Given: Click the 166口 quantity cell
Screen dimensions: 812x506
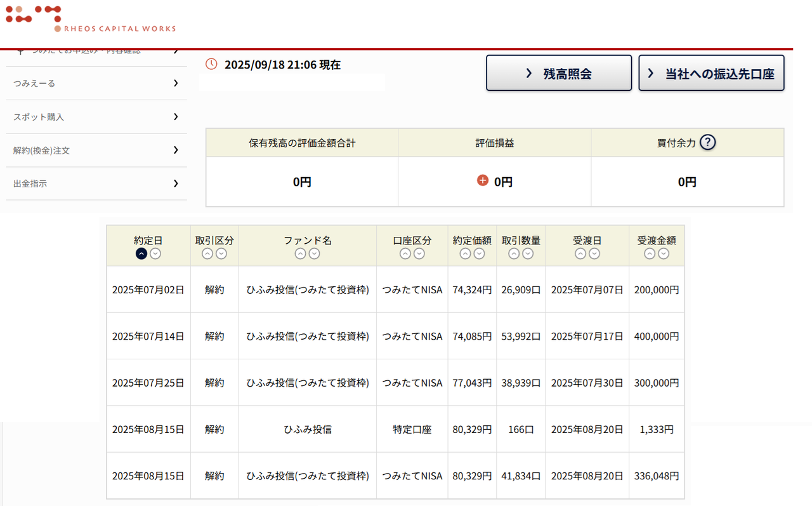Looking at the screenshot, I should 521,429.
